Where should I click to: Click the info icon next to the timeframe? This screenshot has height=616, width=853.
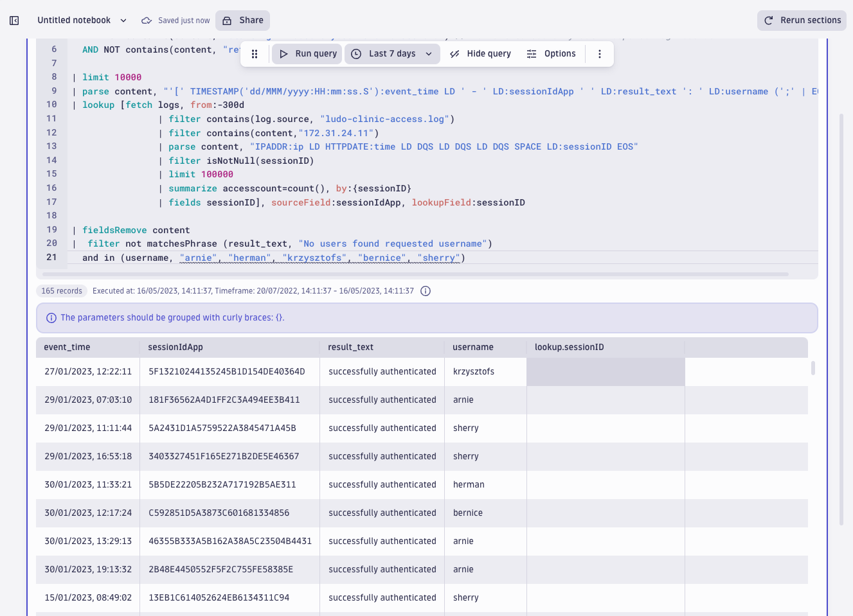tap(425, 291)
